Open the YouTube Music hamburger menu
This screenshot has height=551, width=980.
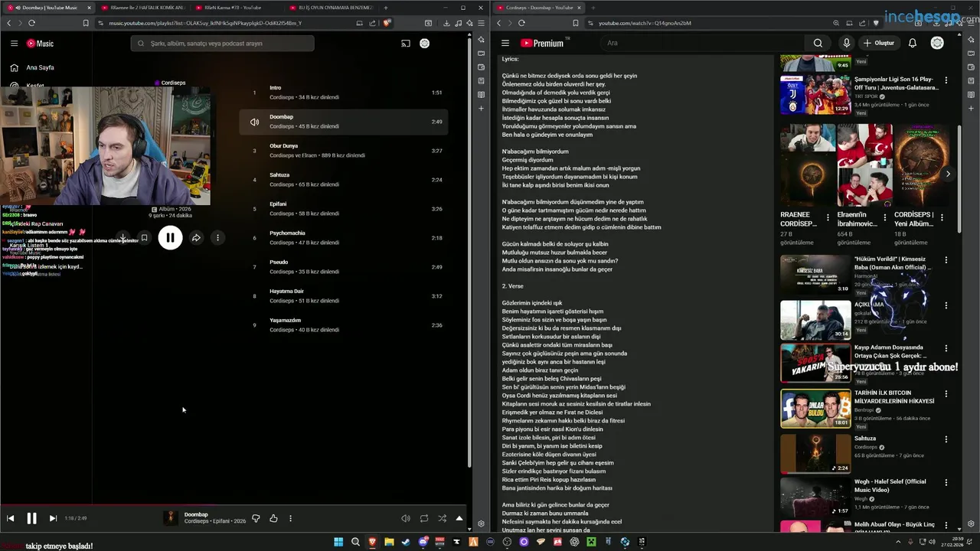14,44
